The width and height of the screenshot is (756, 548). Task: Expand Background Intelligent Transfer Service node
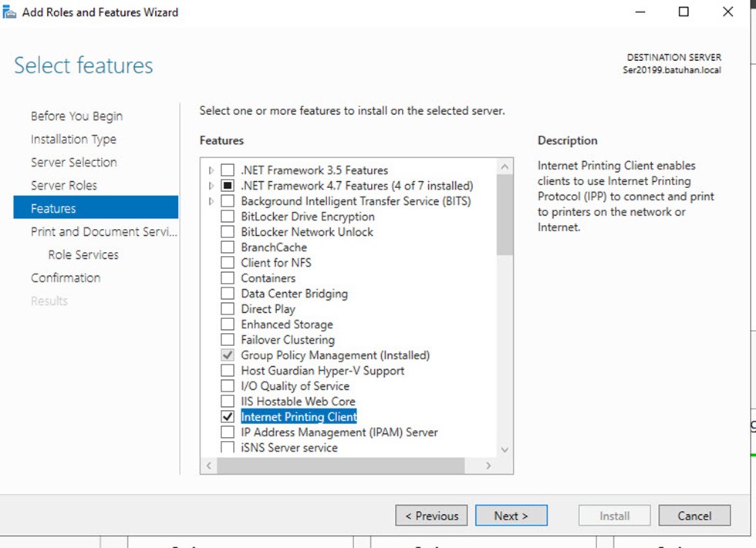click(x=211, y=201)
